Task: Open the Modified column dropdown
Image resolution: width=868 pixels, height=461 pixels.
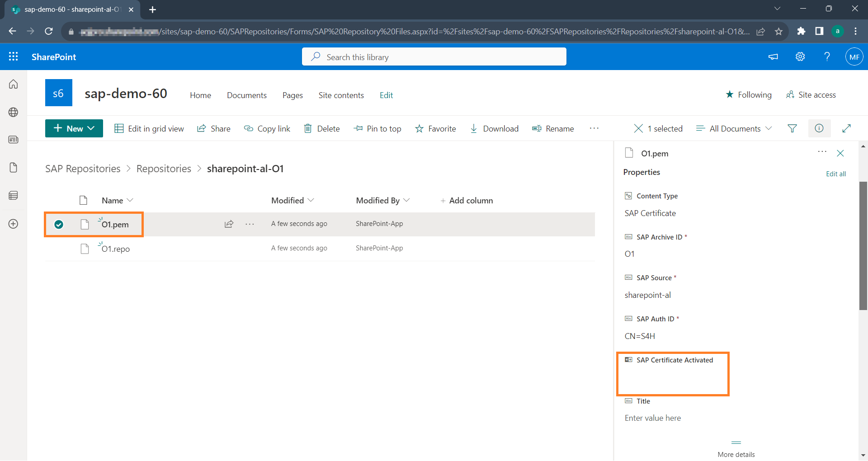Action: (x=292, y=200)
